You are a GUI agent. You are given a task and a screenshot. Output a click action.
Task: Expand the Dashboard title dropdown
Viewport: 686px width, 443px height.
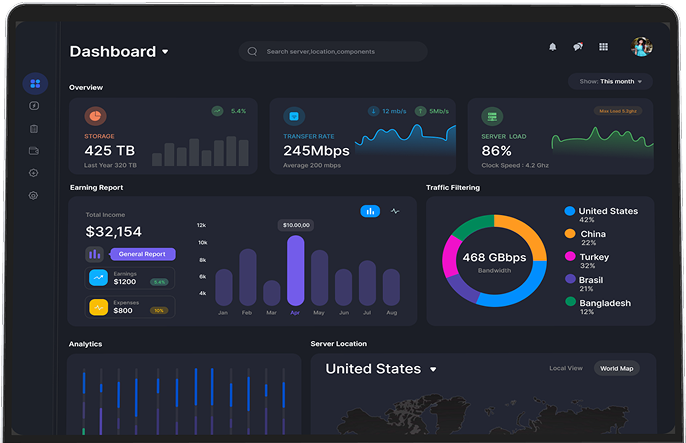(x=165, y=52)
